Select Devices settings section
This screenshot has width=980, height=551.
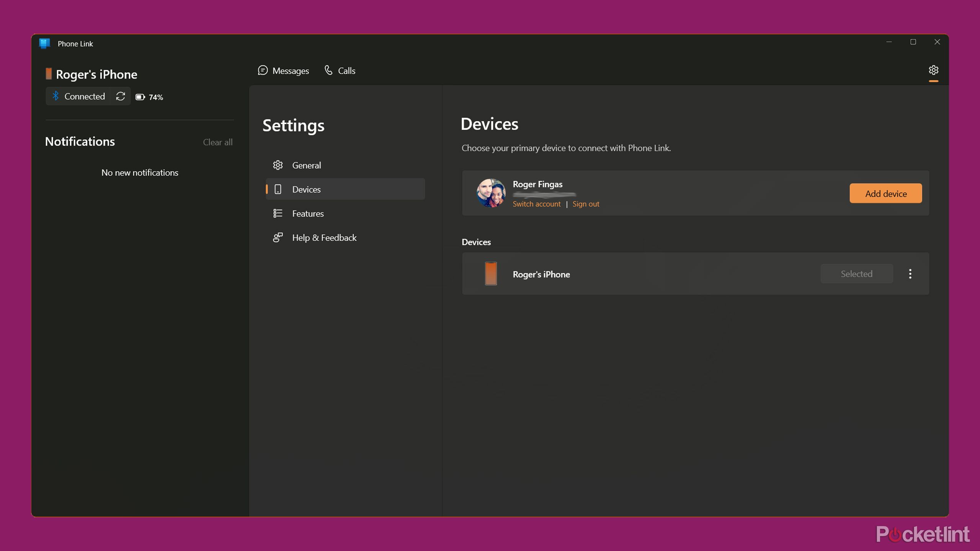[345, 189]
